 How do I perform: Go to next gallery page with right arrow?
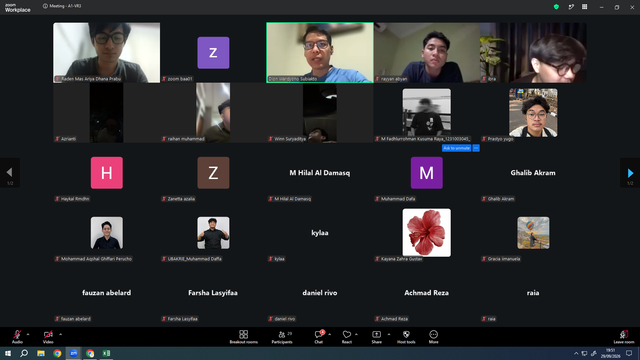pos(630,173)
